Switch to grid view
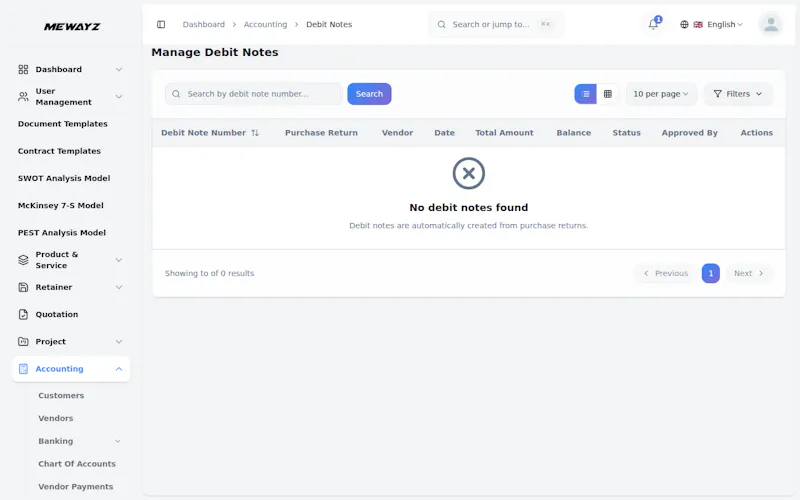 pyautogui.click(x=608, y=94)
